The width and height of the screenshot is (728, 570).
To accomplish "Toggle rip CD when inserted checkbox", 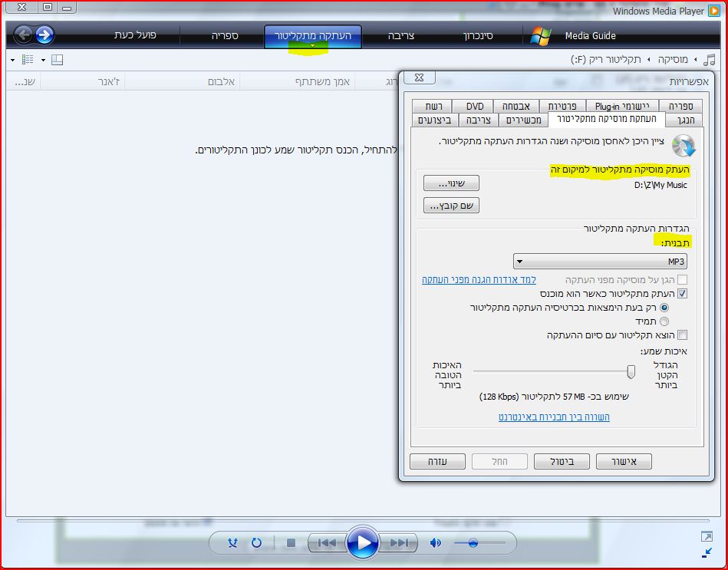I will click(682, 293).
